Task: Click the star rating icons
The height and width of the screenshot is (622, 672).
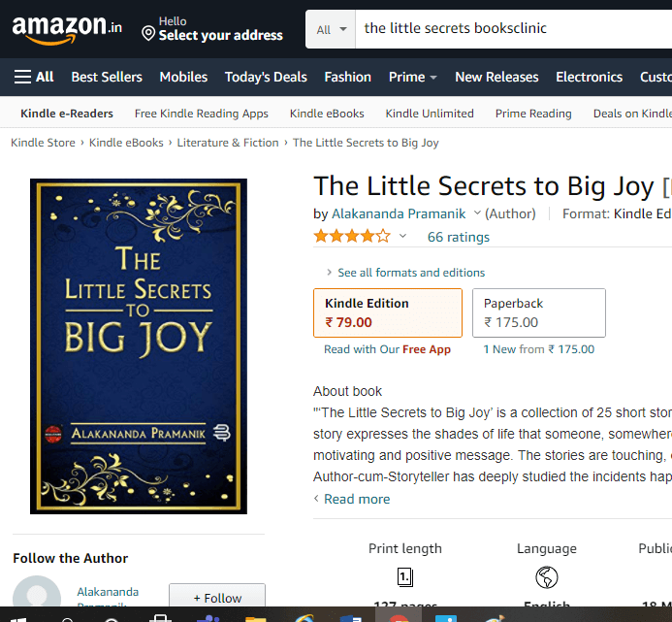Action: (352, 237)
